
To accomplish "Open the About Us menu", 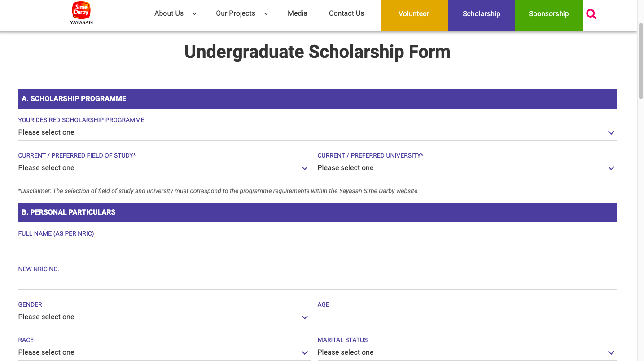I will pyautogui.click(x=169, y=13).
